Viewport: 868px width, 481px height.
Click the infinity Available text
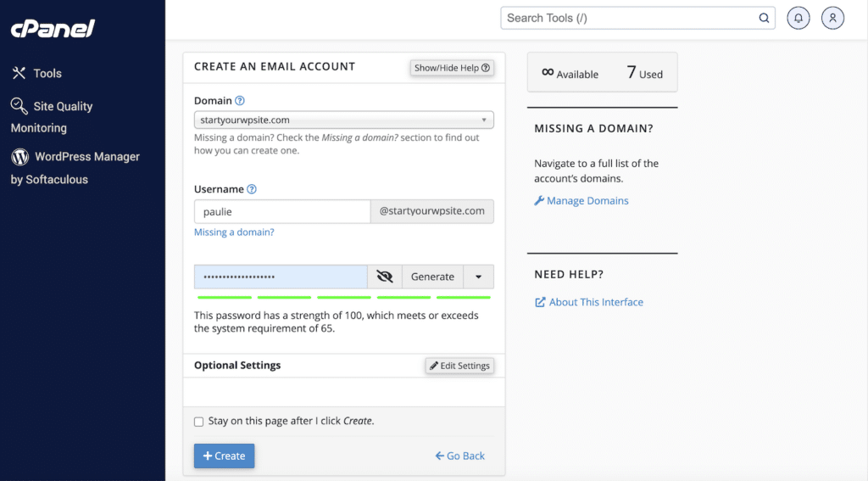pyautogui.click(x=570, y=73)
